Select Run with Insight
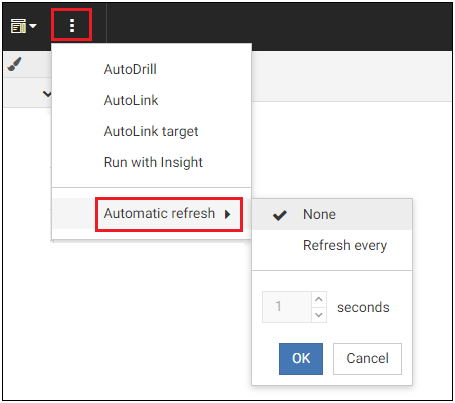This screenshot has width=455, height=403. click(x=153, y=162)
